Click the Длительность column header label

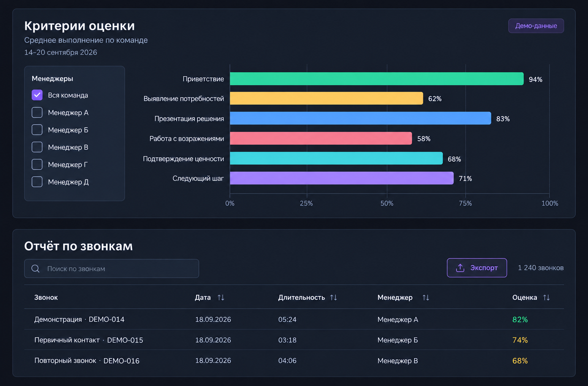click(301, 297)
